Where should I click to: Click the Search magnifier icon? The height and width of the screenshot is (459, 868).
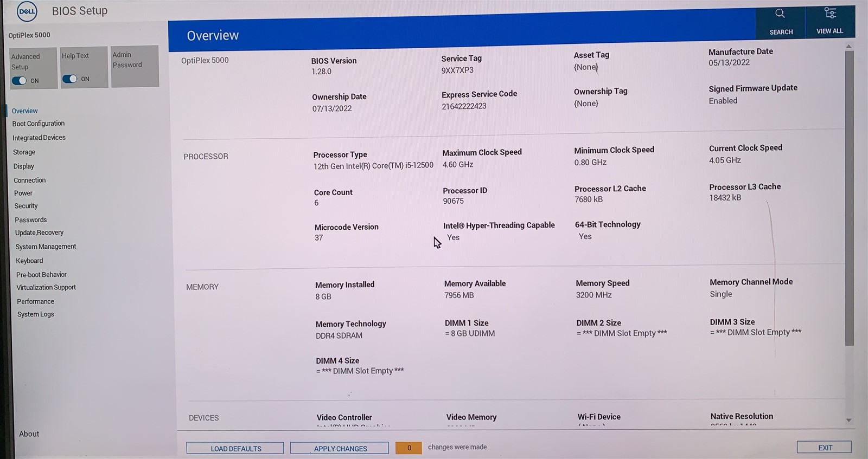(x=780, y=14)
